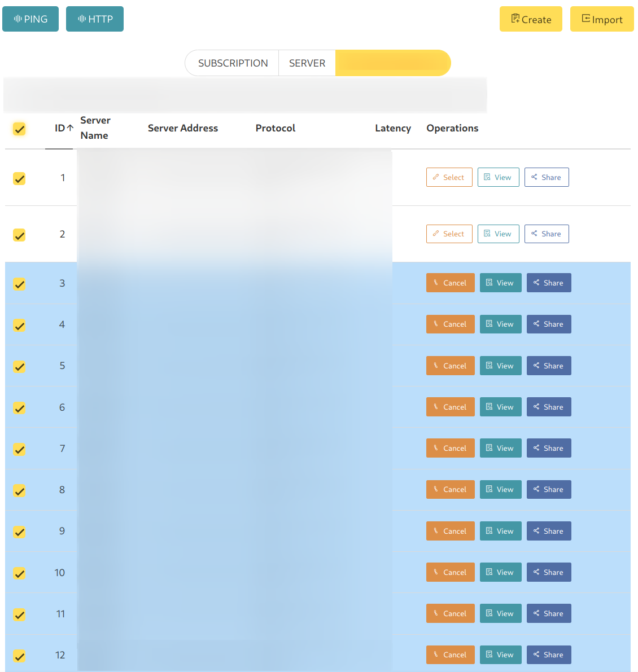The width and height of the screenshot is (638, 672).
Task: Sort by Latency column header
Action: (x=393, y=128)
